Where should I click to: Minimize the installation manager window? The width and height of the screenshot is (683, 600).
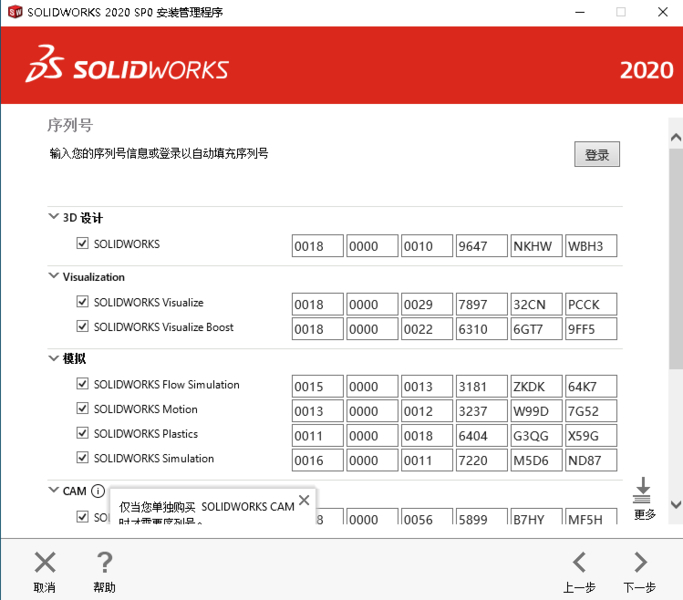(x=580, y=12)
